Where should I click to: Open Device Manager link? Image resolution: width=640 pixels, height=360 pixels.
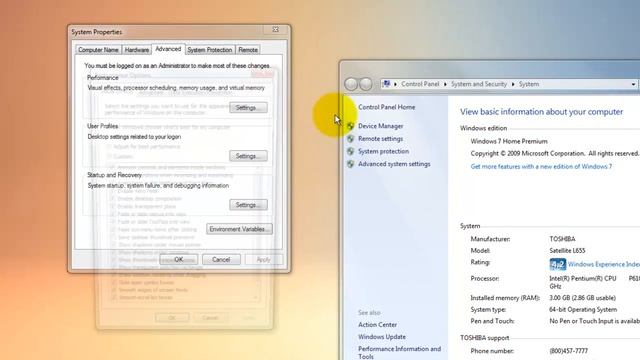click(x=380, y=126)
